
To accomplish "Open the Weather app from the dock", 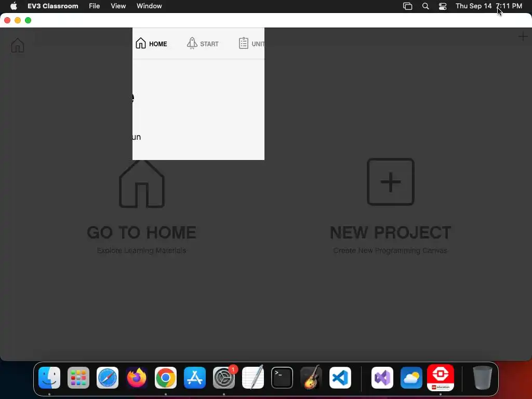I will coord(411,378).
